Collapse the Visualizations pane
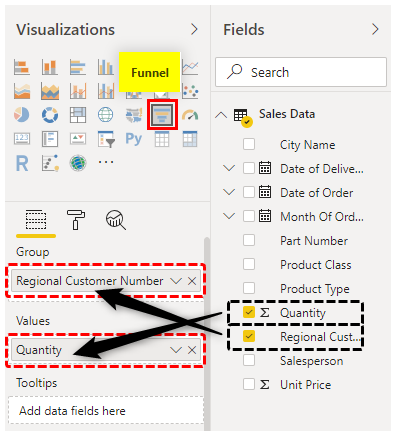This screenshot has height=436, width=396. click(x=194, y=30)
